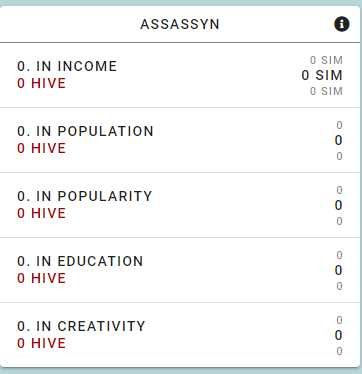The width and height of the screenshot is (362, 374).
Task: Open the IN POPULARITY ranking row
Action: [180, 205]
